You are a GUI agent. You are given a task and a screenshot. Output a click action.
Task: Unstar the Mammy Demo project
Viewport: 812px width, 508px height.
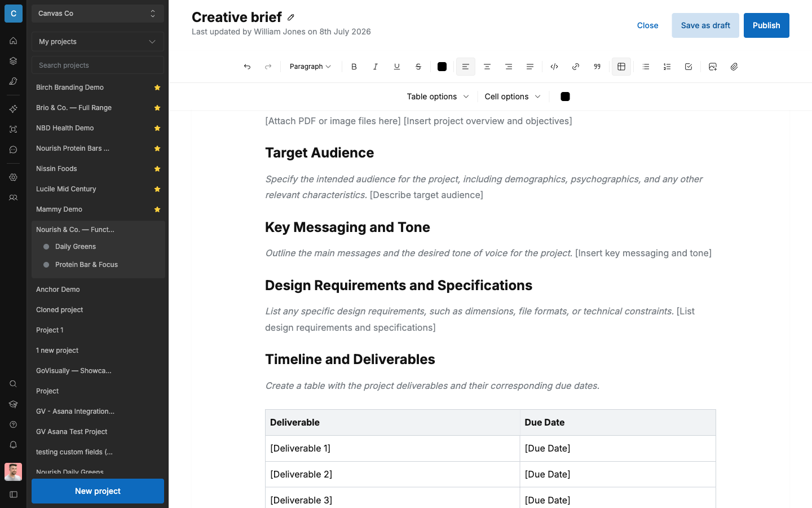(x=157, y=209)
